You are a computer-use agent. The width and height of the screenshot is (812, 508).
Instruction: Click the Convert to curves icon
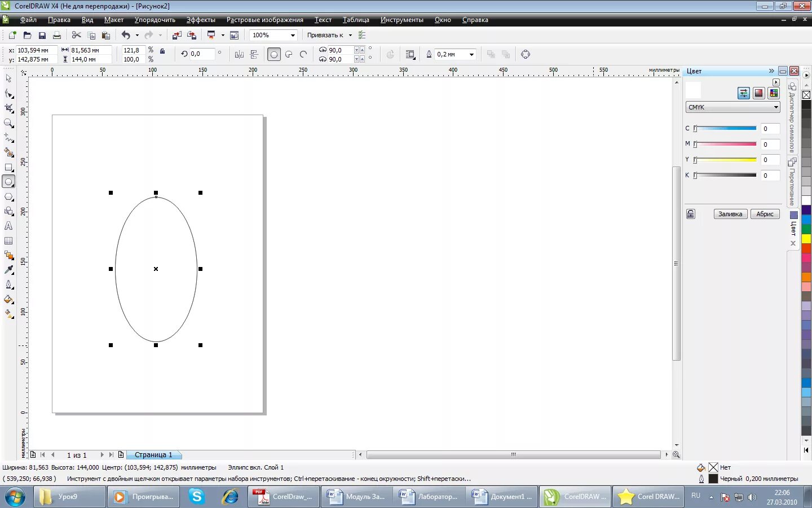(x=526, y=54)
